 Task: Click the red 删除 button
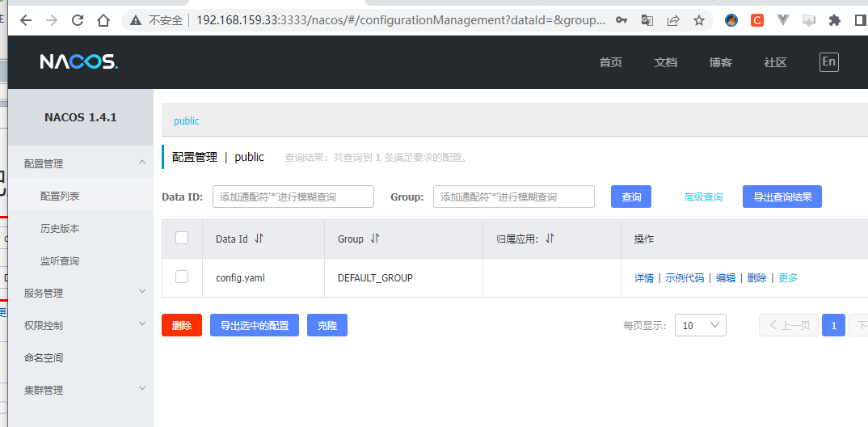[x=182, y=325]
